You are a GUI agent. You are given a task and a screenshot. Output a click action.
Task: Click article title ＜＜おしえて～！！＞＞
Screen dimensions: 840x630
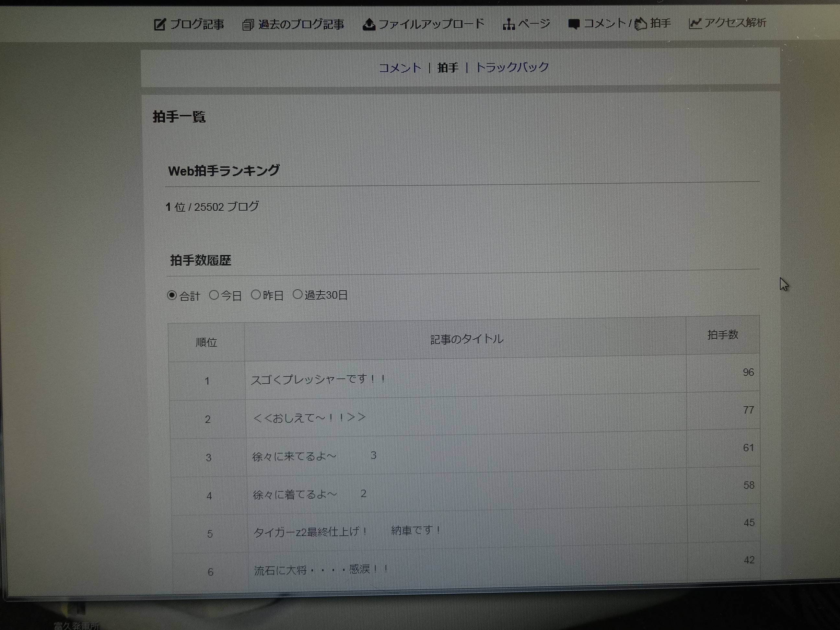[309, 417]
